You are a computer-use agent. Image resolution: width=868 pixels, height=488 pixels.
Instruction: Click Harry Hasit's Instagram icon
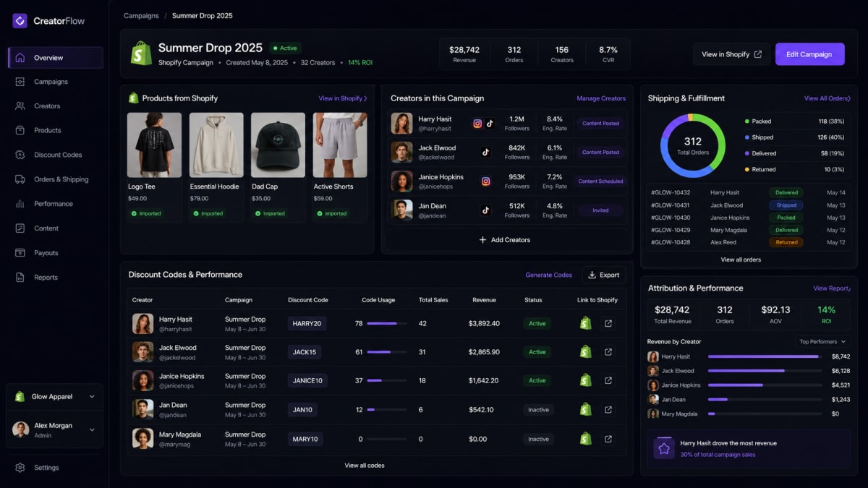click(477, 124)
